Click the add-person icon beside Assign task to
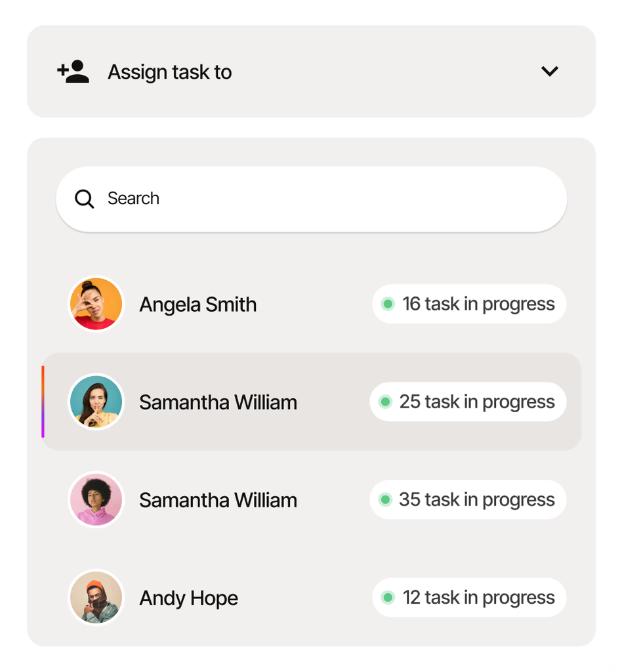620x672 pixels. [73, 71]
